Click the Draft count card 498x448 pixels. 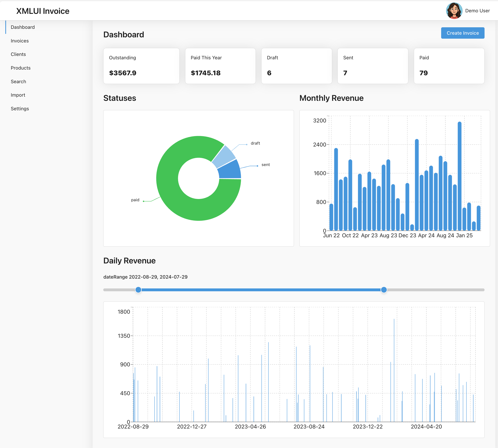tap(296, 66)
